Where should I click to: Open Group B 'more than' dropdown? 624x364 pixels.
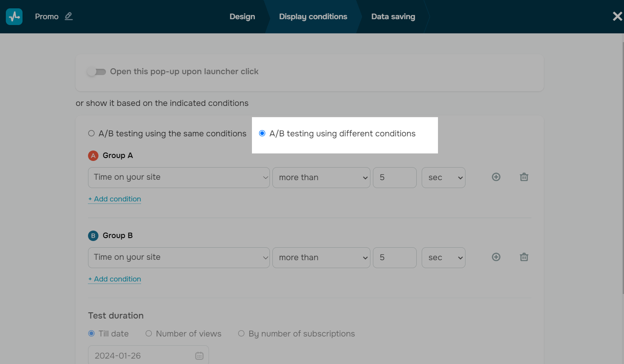click(321, 258)
